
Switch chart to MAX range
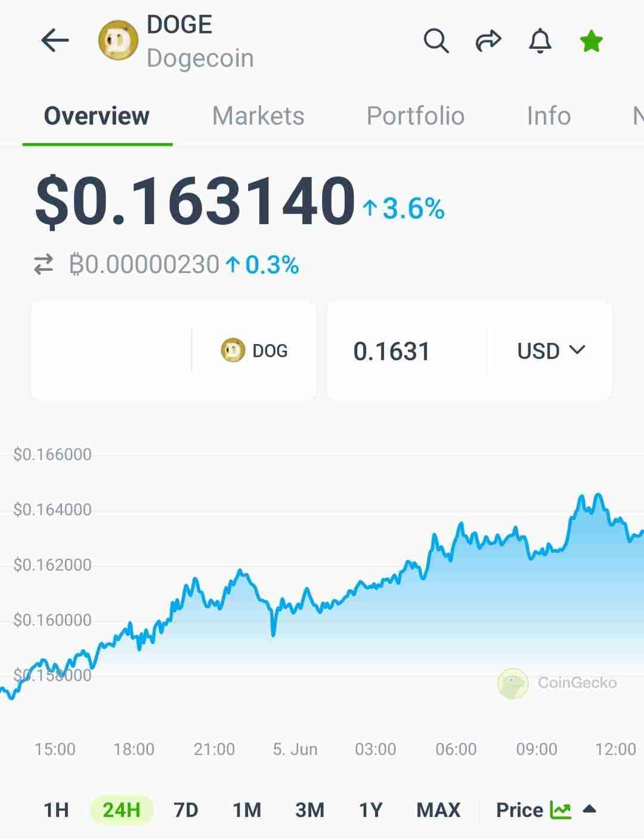438,810
